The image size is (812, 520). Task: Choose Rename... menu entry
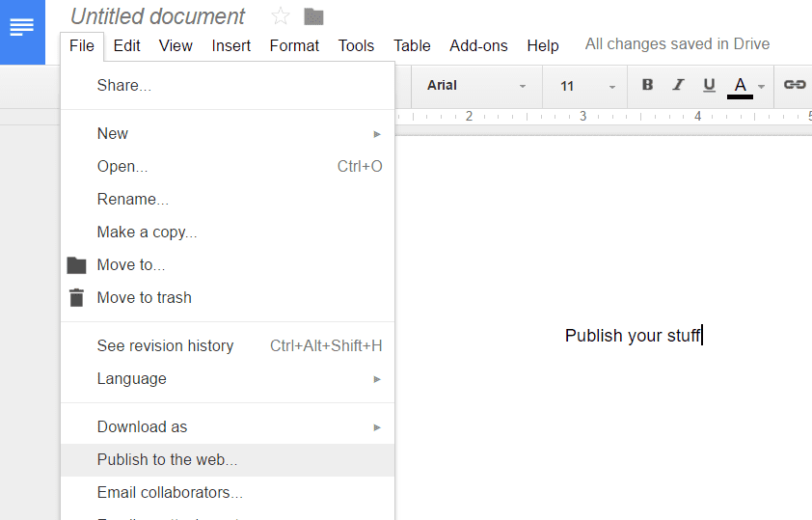coord(228,200)
